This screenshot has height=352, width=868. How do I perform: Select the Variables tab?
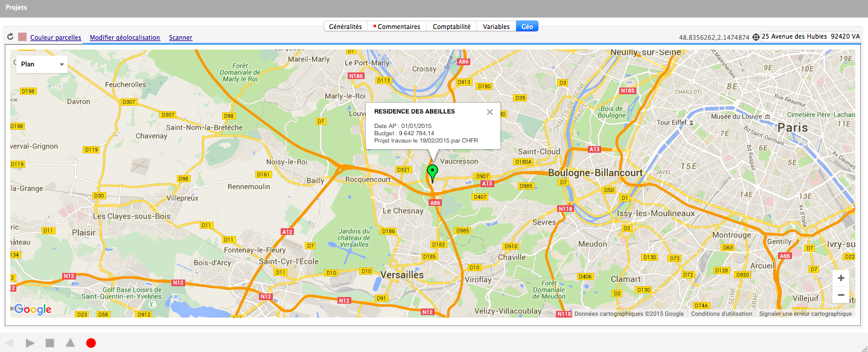[496, 27]
